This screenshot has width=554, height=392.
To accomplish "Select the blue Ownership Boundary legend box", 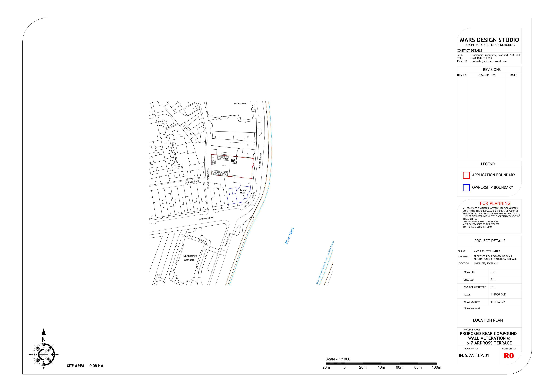I will 466,188.
